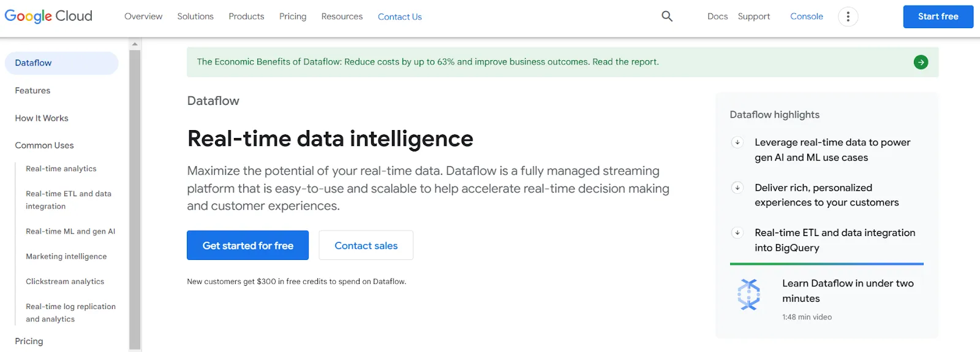Click Contact Us in top navigation
The width and height of the screenshot is (980, 352).
tap(400, 17)
